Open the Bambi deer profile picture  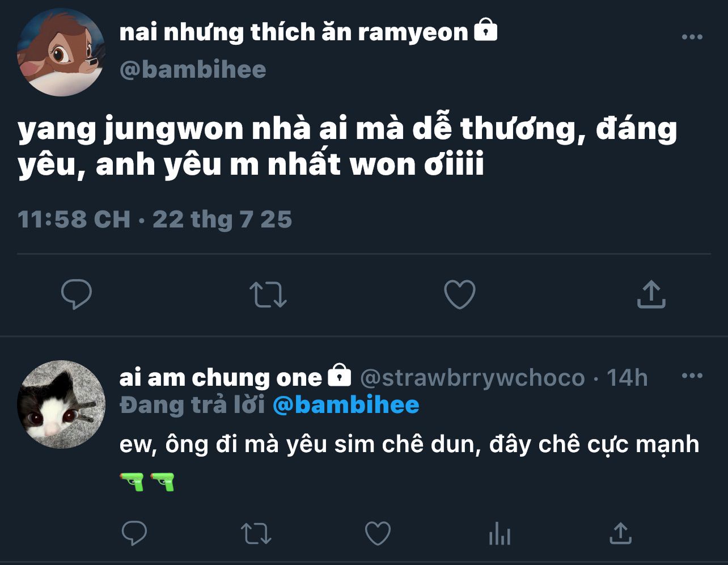pos(61,52)
